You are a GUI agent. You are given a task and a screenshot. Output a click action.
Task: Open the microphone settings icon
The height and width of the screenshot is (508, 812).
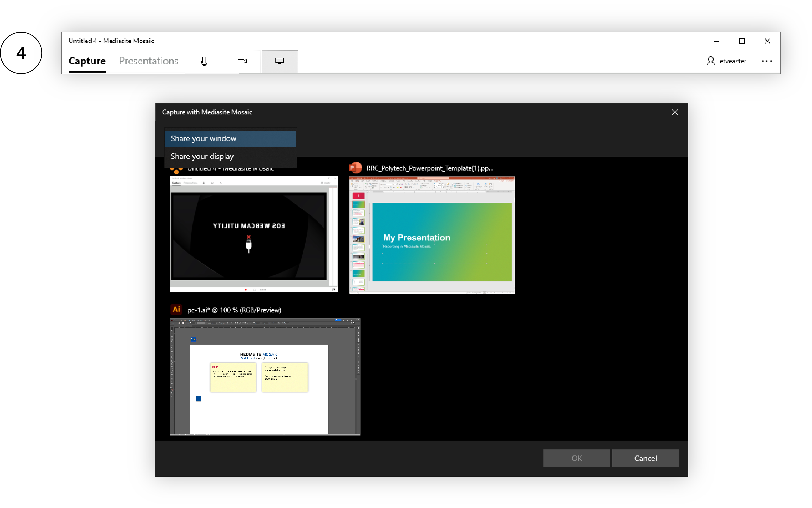pyautogui.click(x=204, y=61)
